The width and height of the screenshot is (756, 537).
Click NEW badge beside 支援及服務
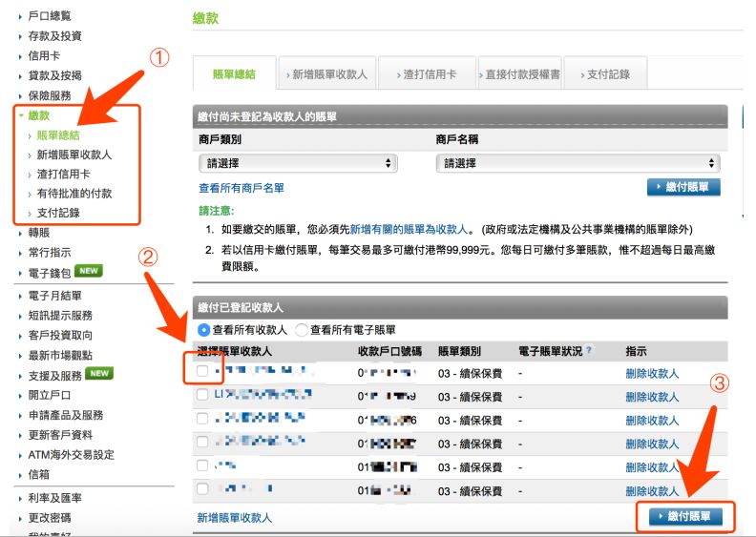click(x=99, y=373)
